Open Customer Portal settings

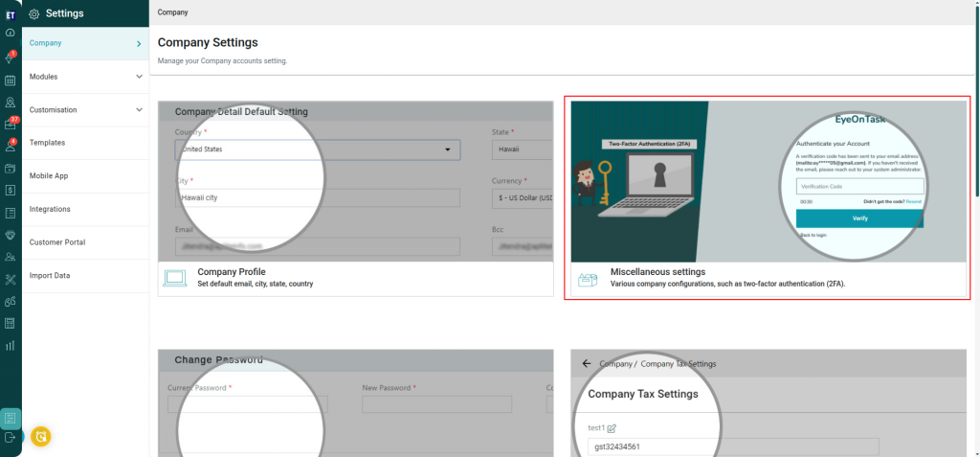click(x=85, y=242)
